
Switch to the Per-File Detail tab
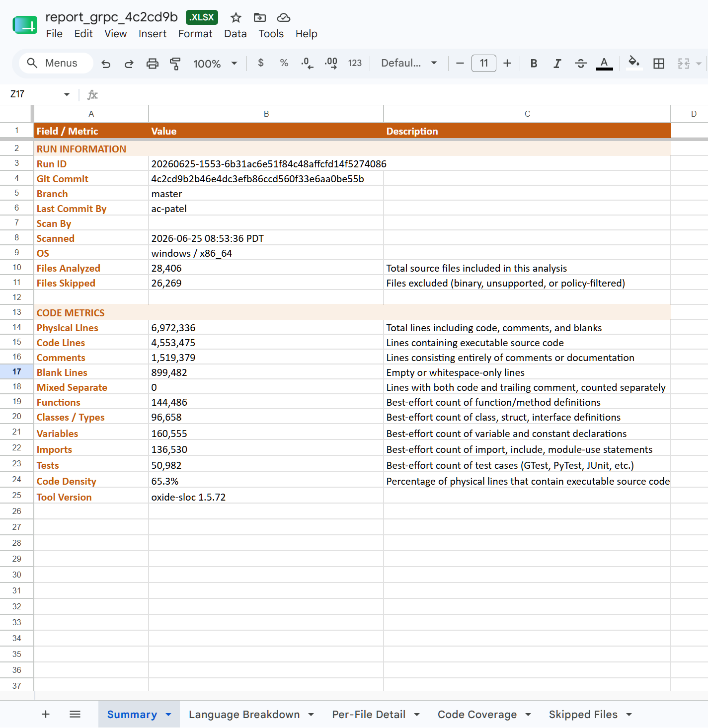(369, 714)
